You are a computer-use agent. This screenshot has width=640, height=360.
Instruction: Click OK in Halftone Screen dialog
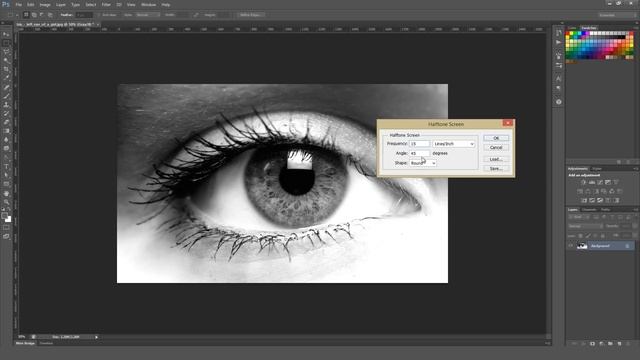(496, 138)
